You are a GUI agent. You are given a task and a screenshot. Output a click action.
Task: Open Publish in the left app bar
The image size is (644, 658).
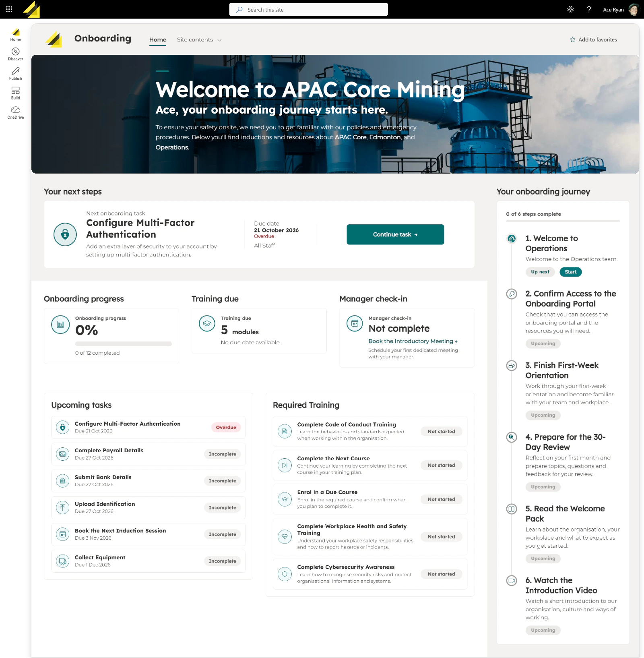[x=16, y=74]
